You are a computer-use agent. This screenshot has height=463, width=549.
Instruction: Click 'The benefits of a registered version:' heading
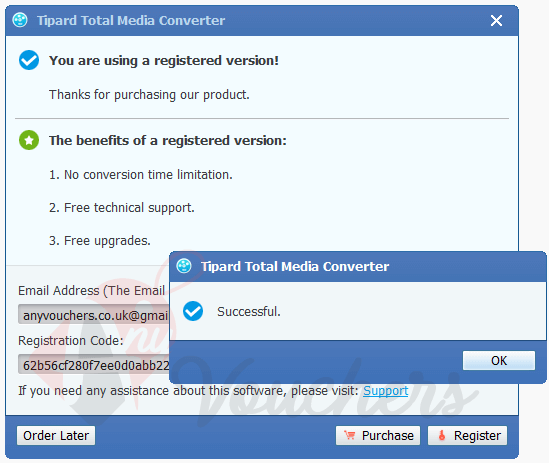click(168, 140)
